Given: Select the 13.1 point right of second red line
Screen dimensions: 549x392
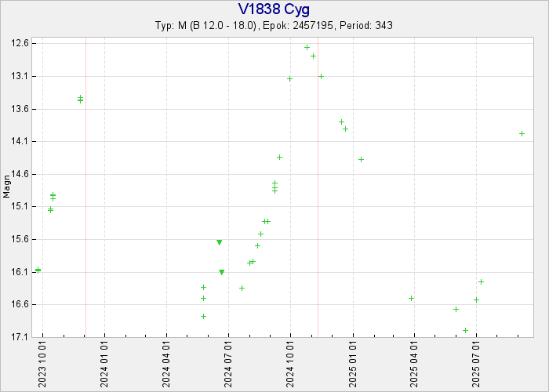Looking at the screenshot, I should 321,76.
